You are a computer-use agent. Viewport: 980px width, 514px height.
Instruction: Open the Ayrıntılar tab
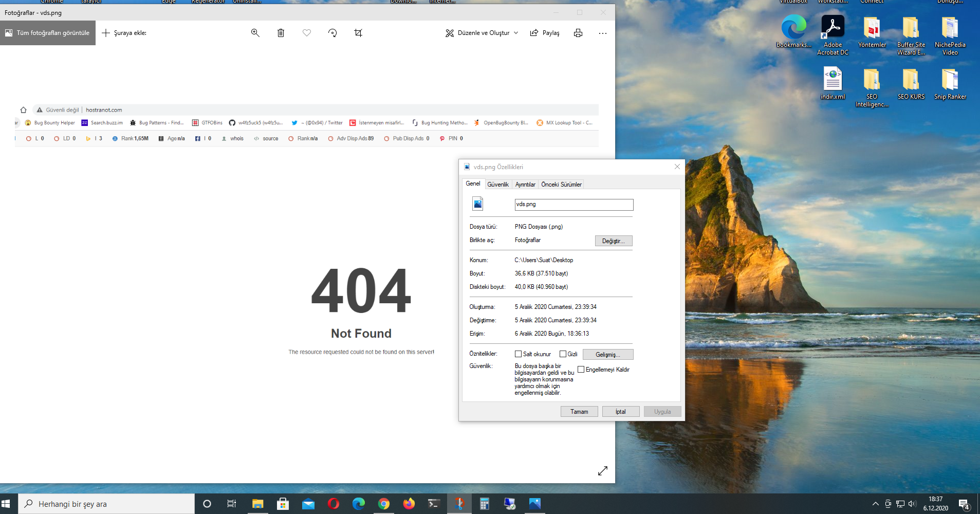525,185
